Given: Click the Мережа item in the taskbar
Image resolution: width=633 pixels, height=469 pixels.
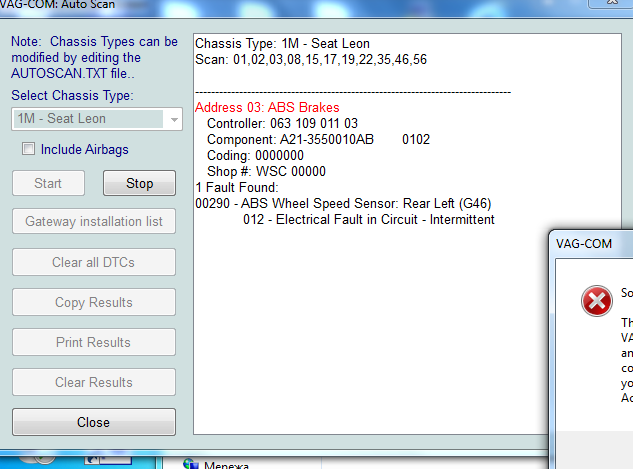Looking at the screenshot, I should tap(226, 465).
